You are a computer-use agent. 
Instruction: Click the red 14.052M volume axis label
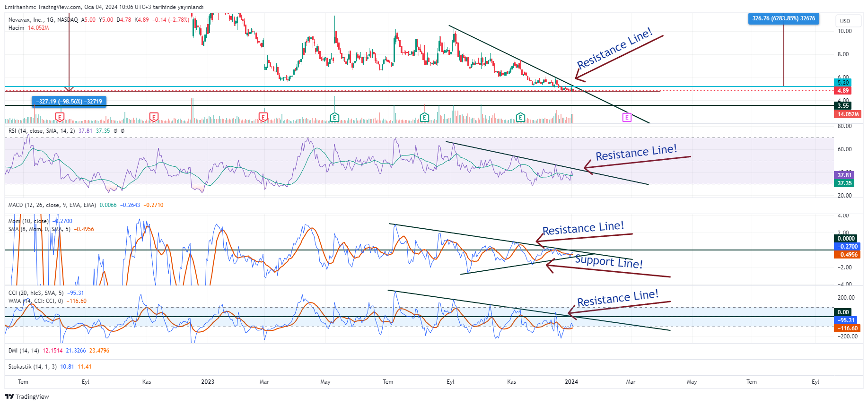pyautogui.click(x=848, y=114)
